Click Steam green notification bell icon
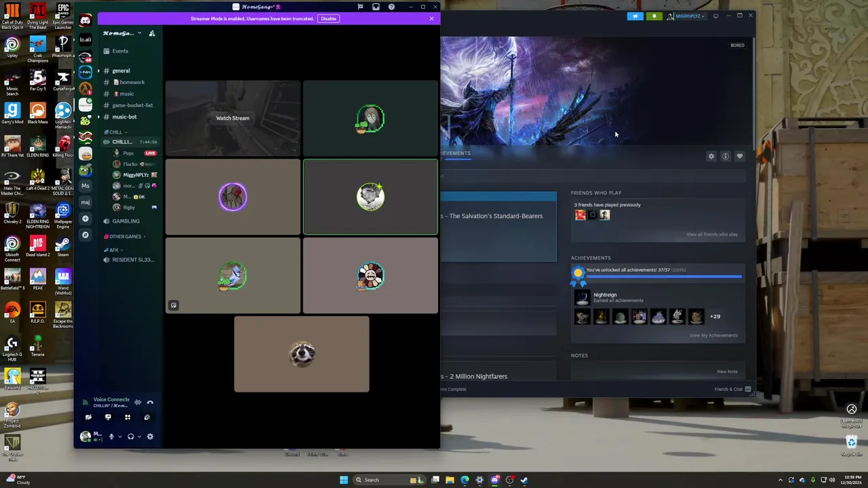Screen dimensions: 868x488 [654, 16]
